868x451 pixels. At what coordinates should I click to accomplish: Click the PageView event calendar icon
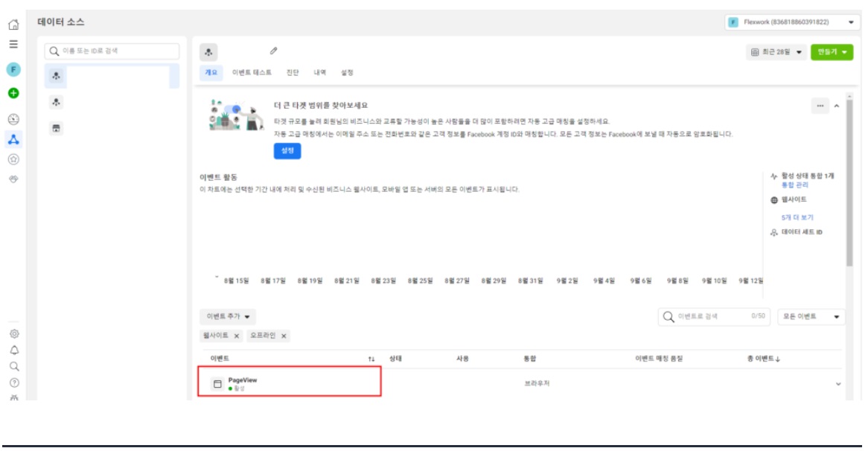point(217,383)
